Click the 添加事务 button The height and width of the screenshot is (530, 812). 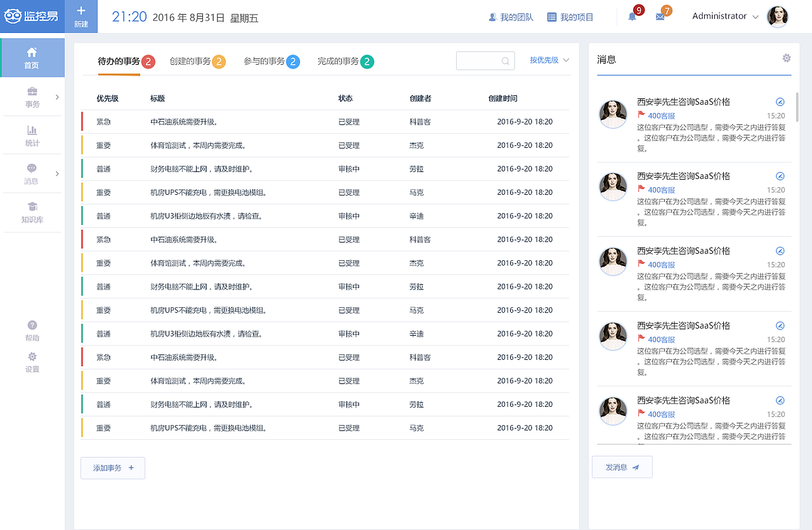pyautogui.click(x=113, y=468)
